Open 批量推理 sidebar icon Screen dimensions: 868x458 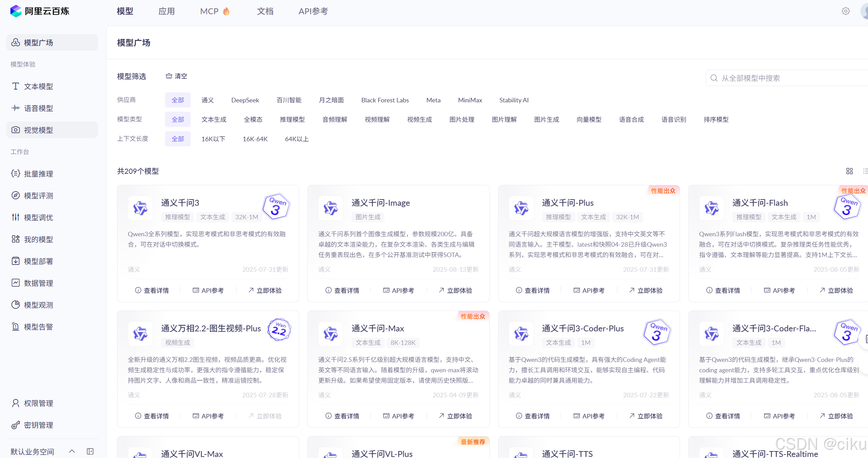16,173
